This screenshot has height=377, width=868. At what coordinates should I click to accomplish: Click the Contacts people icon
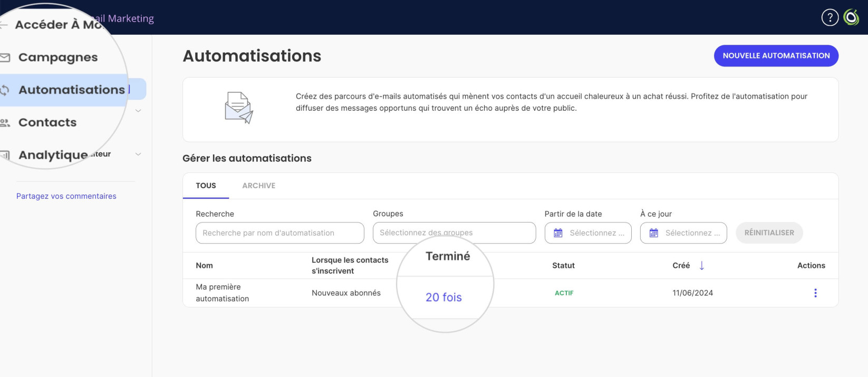point(5,123)
